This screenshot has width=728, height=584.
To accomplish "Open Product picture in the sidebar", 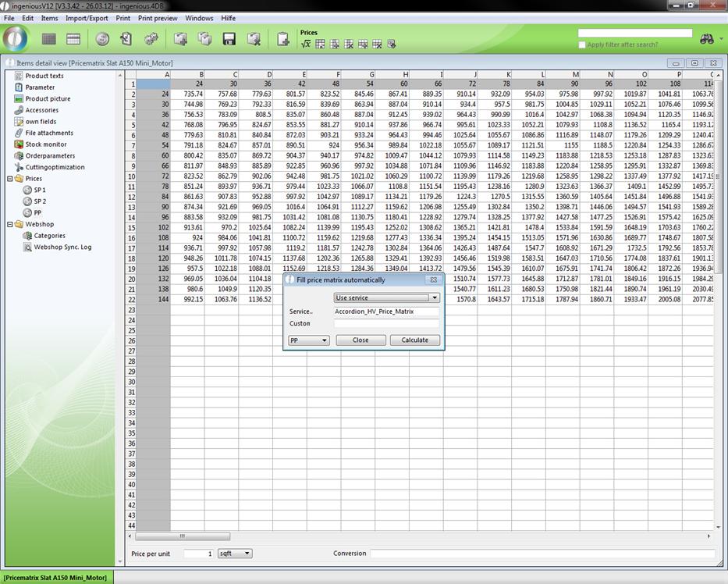I will click(x=47, y=98).
